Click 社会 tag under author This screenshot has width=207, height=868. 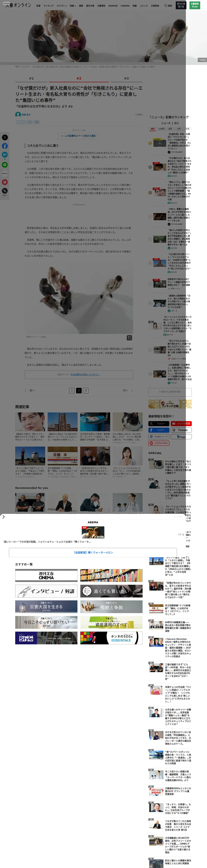30,122
